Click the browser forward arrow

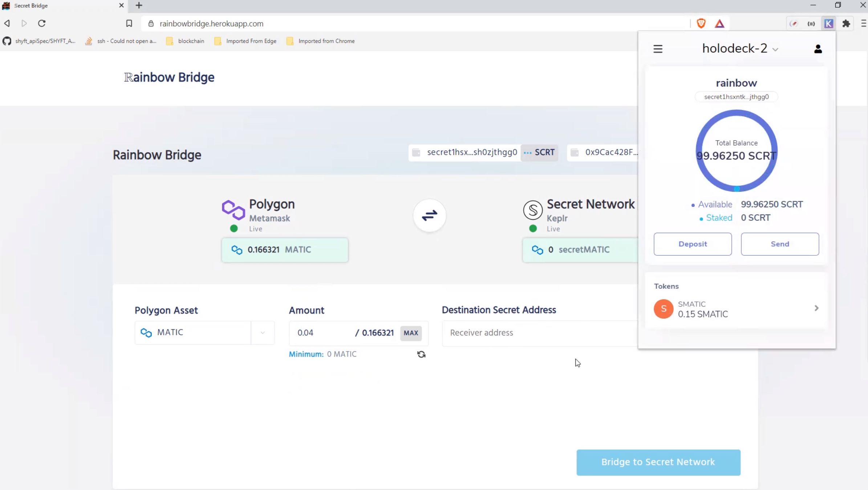click(24, 23)
